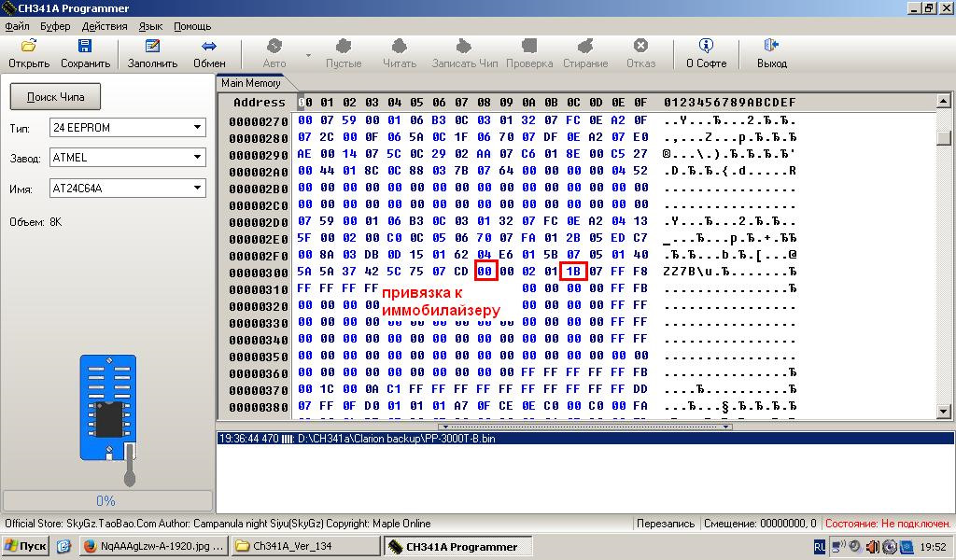The width and height of the screenshot is (956, 560).
Task: Click the Открыть (Open) toolbar icon
Action: coord(29,46)
